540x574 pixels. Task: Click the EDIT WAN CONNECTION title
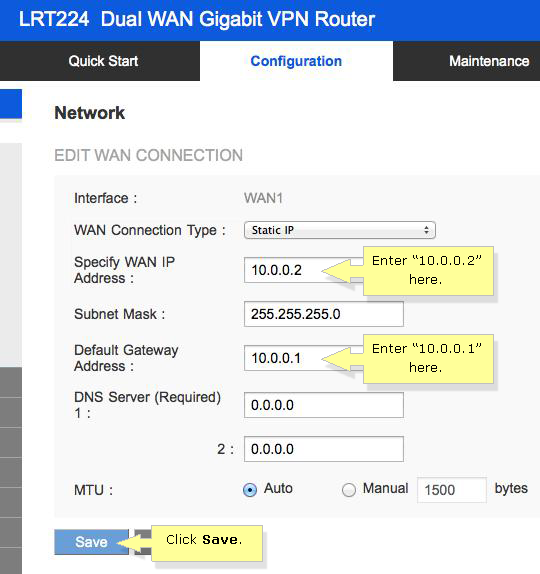149,155
